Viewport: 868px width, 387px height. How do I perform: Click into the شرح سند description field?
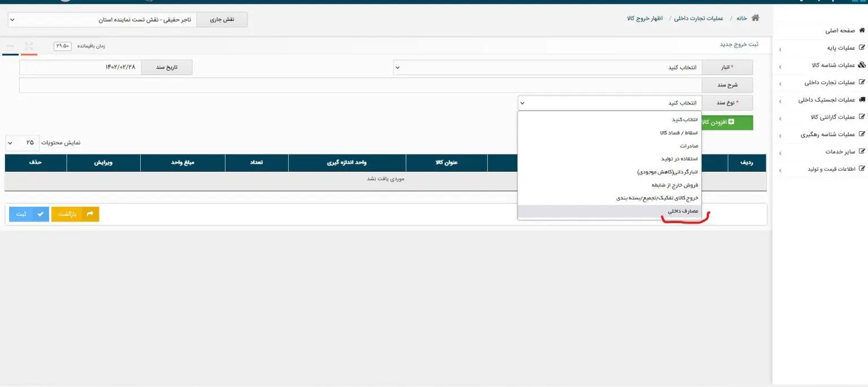point(361,85)
